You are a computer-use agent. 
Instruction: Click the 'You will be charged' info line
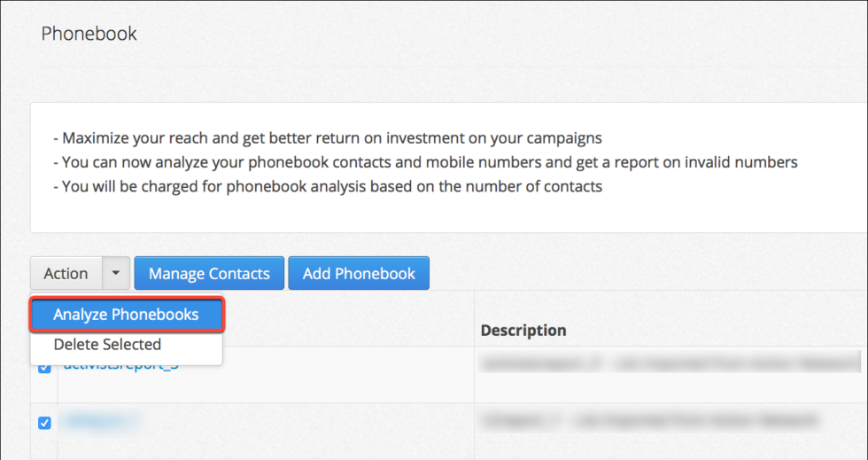328,186
